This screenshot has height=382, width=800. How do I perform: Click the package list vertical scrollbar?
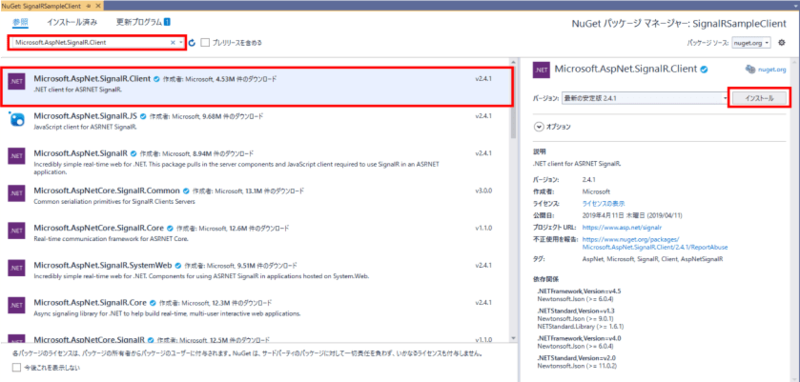click(x=513, y=103)
